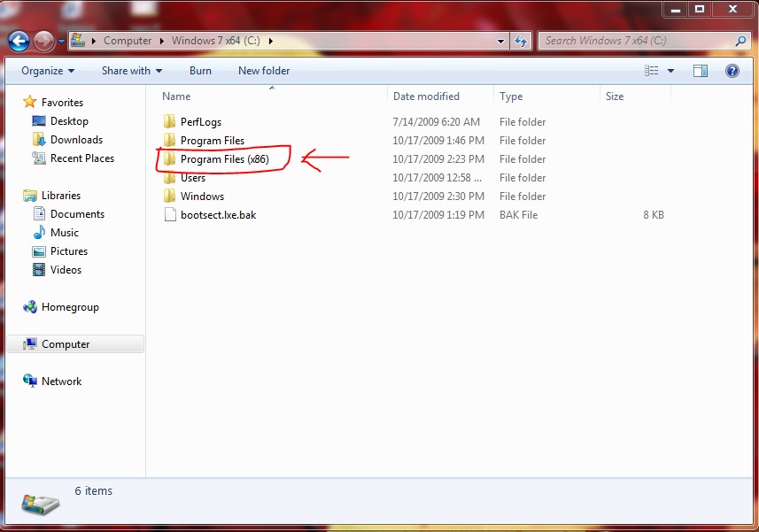Sort by Date modified column header
Image resolution: width=759 pixels, height=532 pixels.
coord(426,96)
